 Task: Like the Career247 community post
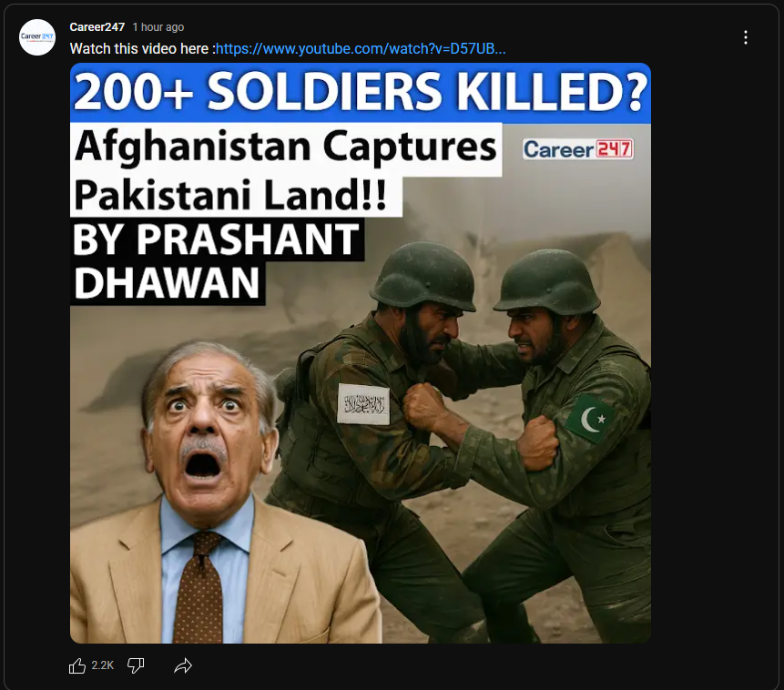(x=77, y=665)
